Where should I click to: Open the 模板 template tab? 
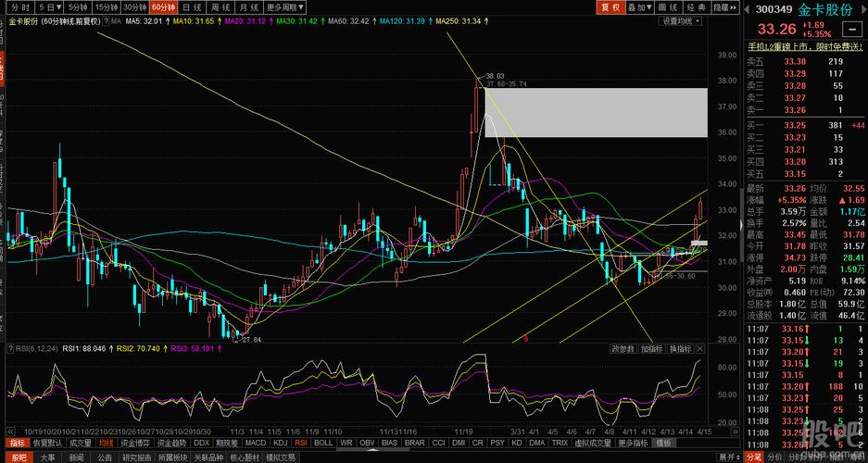tap(664, 443)
